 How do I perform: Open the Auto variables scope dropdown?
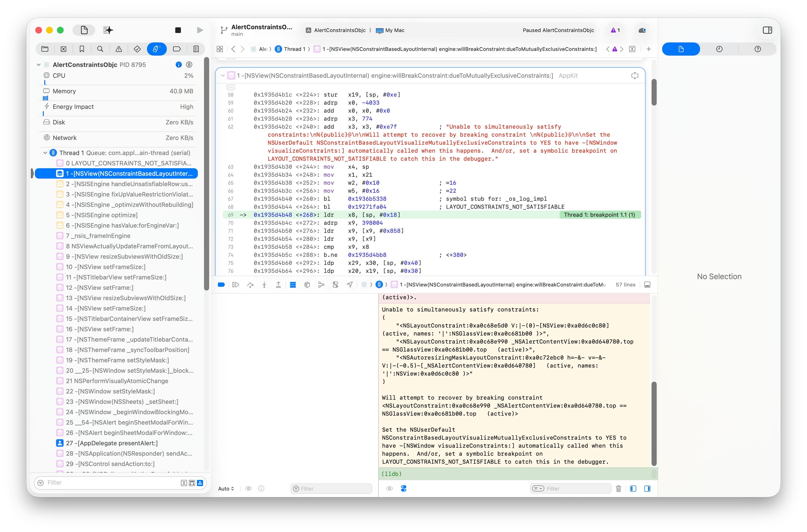pyautogui.click(x=226, y=489)
